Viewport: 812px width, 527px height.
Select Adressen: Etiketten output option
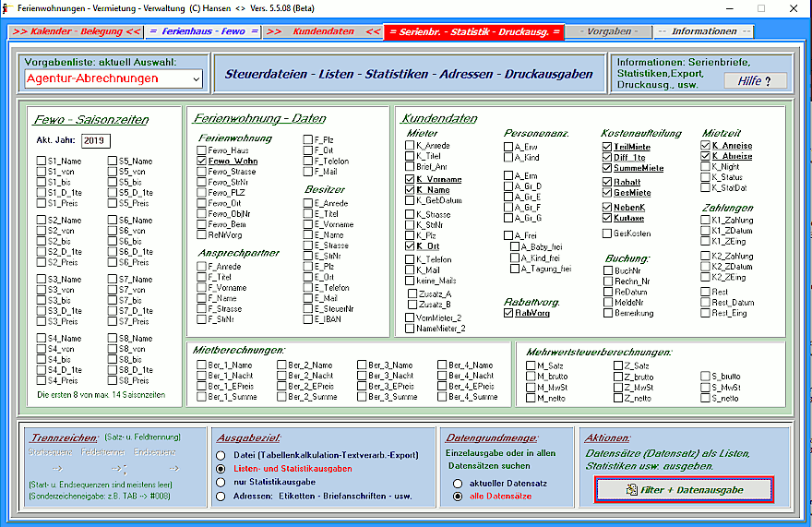(x=221, y=496)
